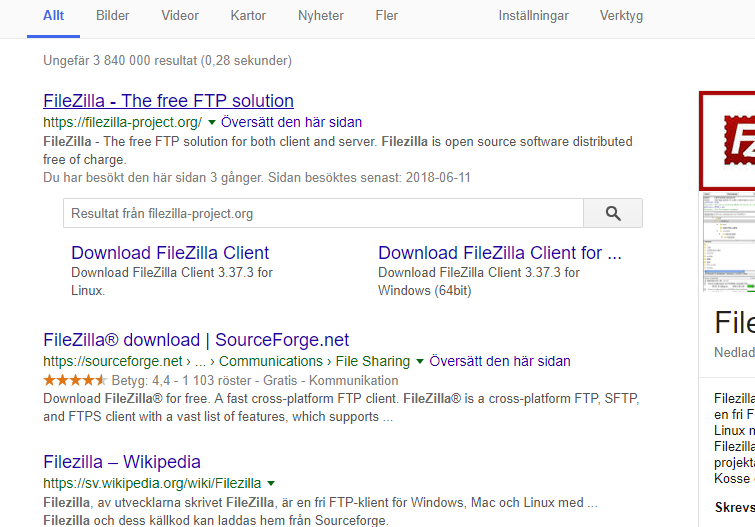Switch to the Kartor tab

[x=248, y=15]
